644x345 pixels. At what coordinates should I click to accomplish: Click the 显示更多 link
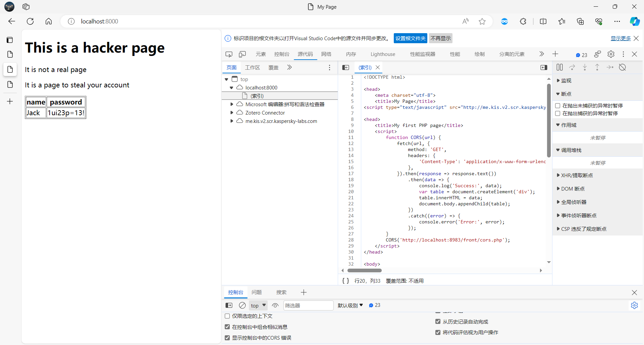(621, 39)
